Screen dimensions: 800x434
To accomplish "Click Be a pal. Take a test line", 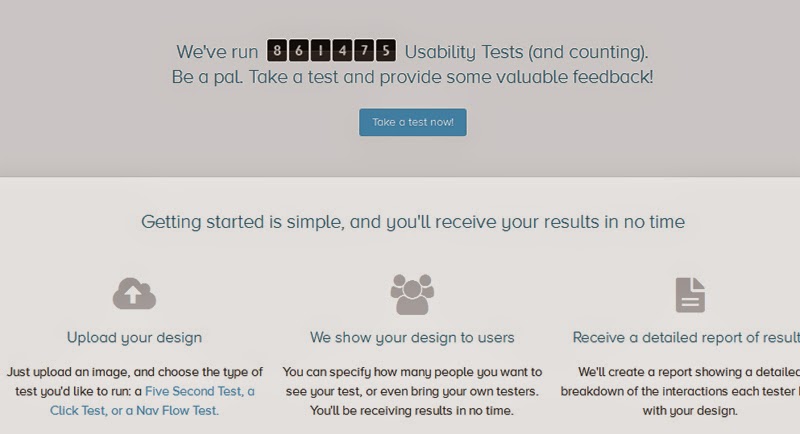I will pyautogui.click(x=412, y=77).
